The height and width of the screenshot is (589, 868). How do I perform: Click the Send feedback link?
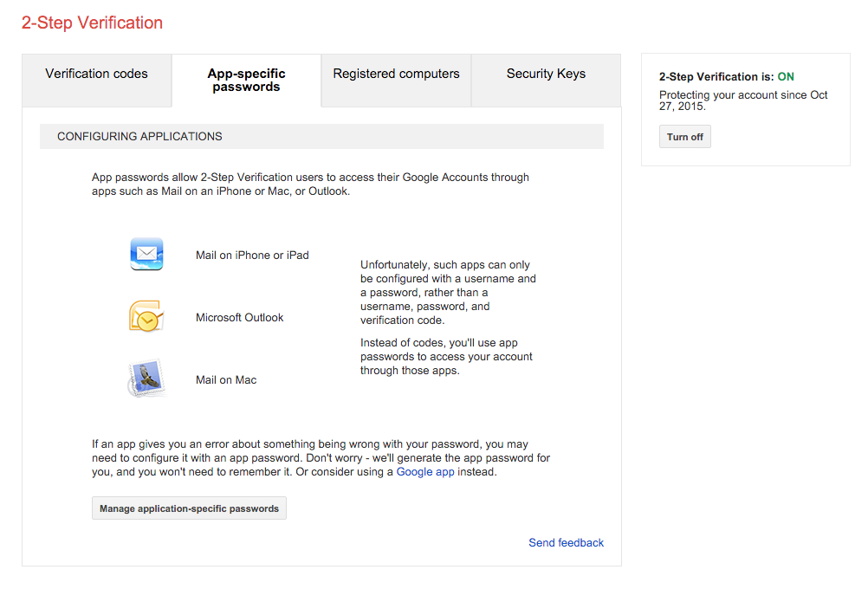tap(566, 542)
